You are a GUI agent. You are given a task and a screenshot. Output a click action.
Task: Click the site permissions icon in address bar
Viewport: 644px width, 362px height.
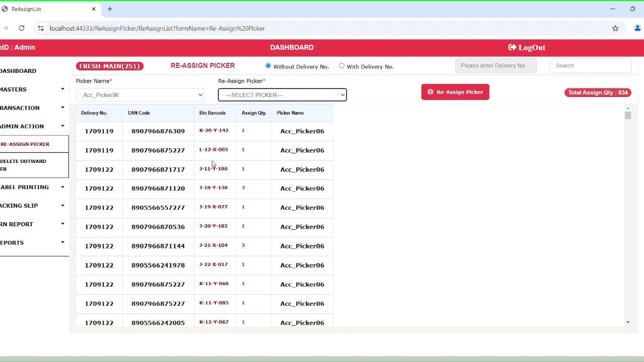[40, 29]
